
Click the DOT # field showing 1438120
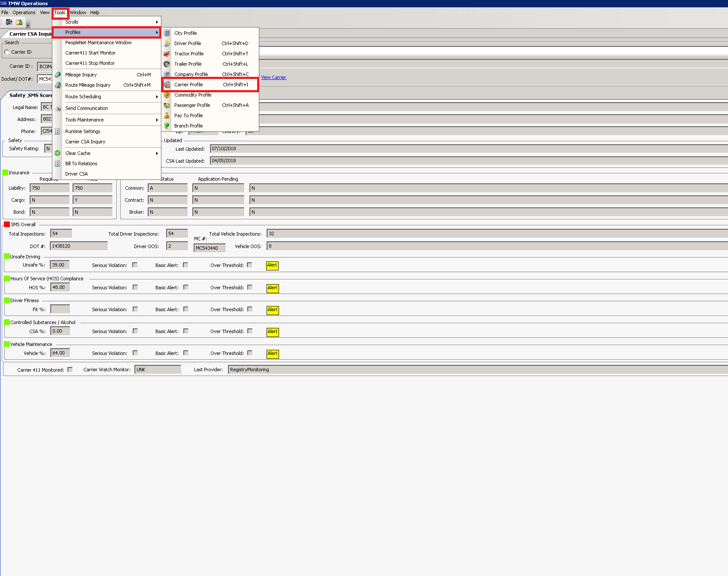point(79,246)
